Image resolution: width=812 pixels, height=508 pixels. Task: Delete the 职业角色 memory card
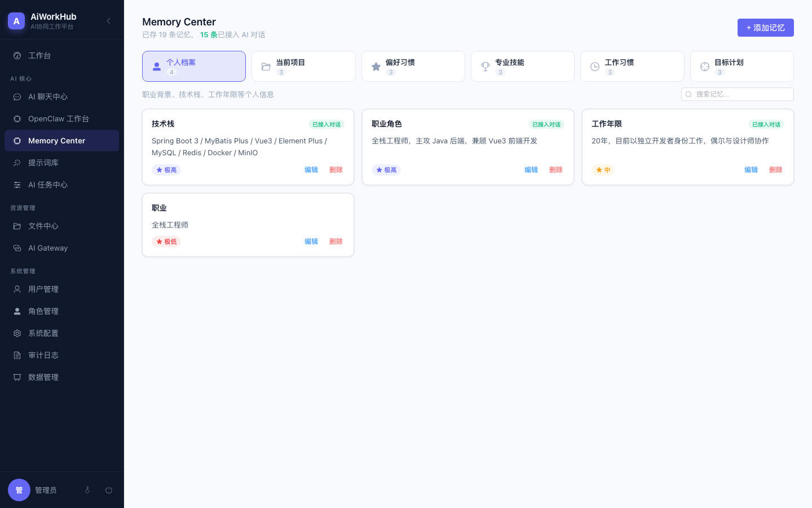point(556,170)
